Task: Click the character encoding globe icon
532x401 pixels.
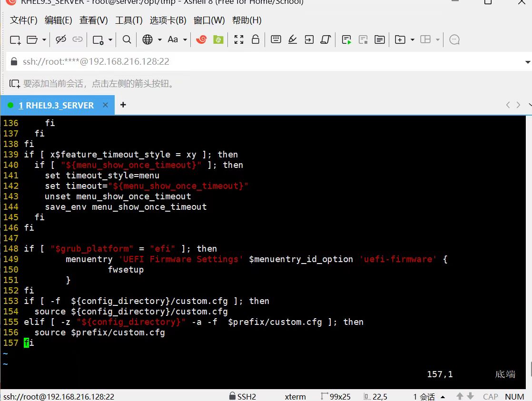Action: point(148,39)
